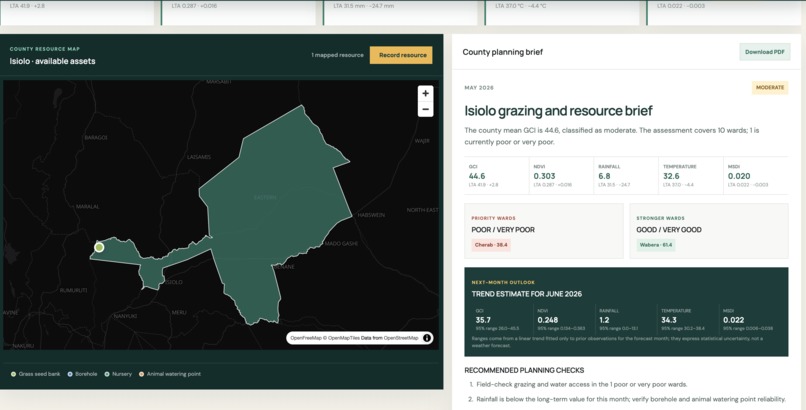This screenshot has width=806, height=410.
Task: Click forecast NDVI 0.248 value
Action: [x=548, y=320]
